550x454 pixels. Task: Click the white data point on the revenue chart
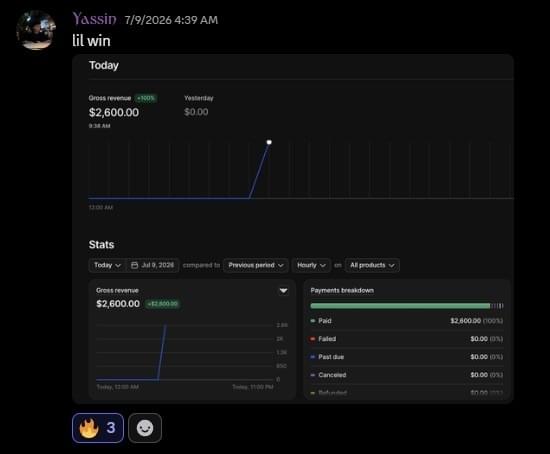(x=269, y=142)
